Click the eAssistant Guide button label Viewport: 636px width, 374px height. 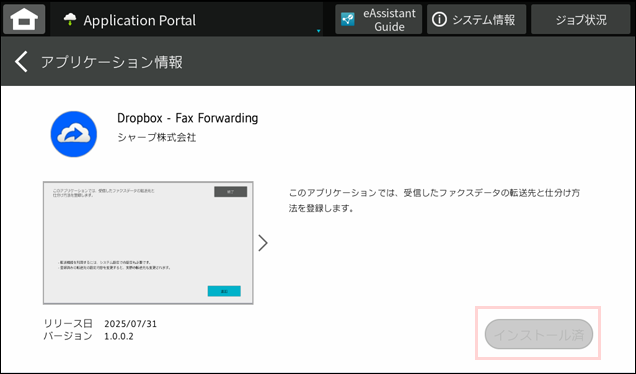tap(389, 20)
